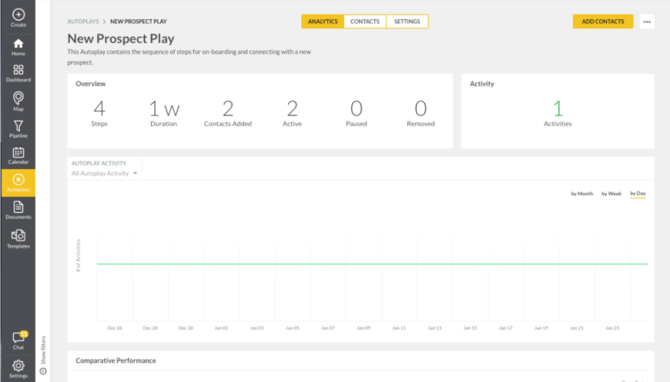Screen dimensions: 670x382
Task: View chart by Week
Action: click(x=611, y=194)
